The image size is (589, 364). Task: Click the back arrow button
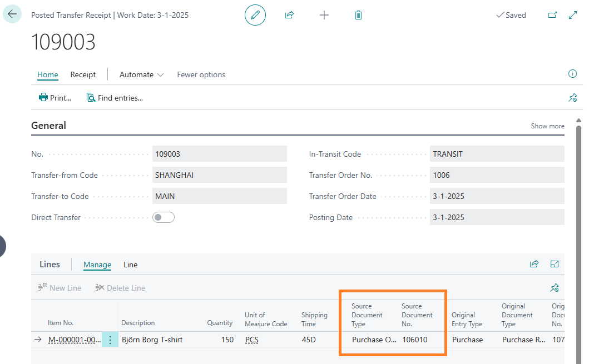tap(12, 14)
